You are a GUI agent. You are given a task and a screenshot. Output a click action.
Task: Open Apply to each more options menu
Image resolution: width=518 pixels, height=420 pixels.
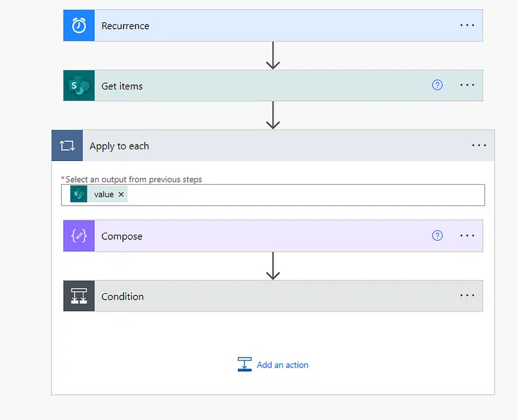pyautogui.click(x=479, y=145)
